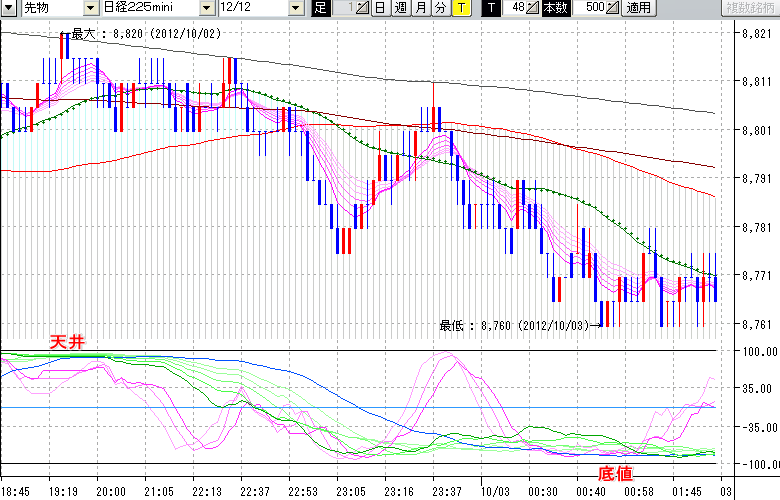Open the spinner beside the 足 period field

(362, 8)
